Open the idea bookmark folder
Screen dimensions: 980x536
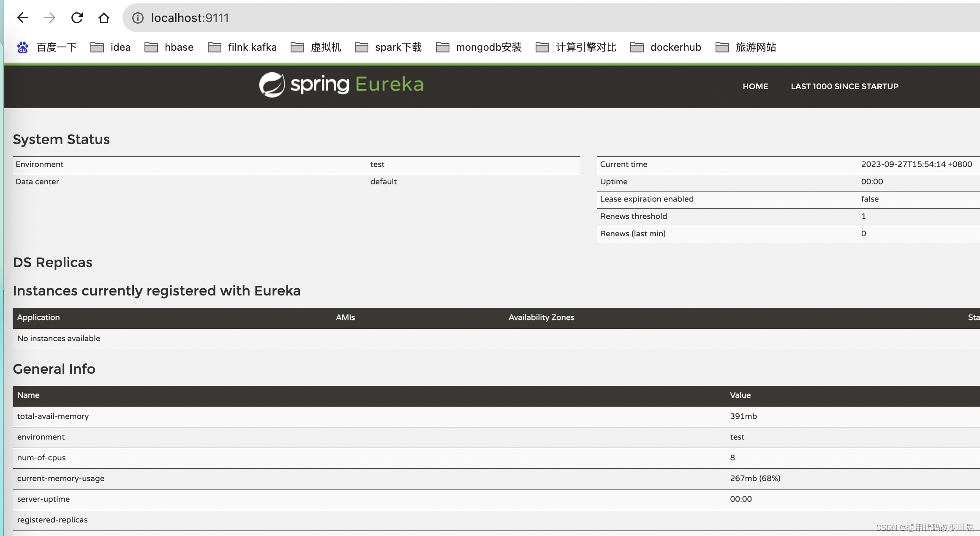tap(111, 47)
